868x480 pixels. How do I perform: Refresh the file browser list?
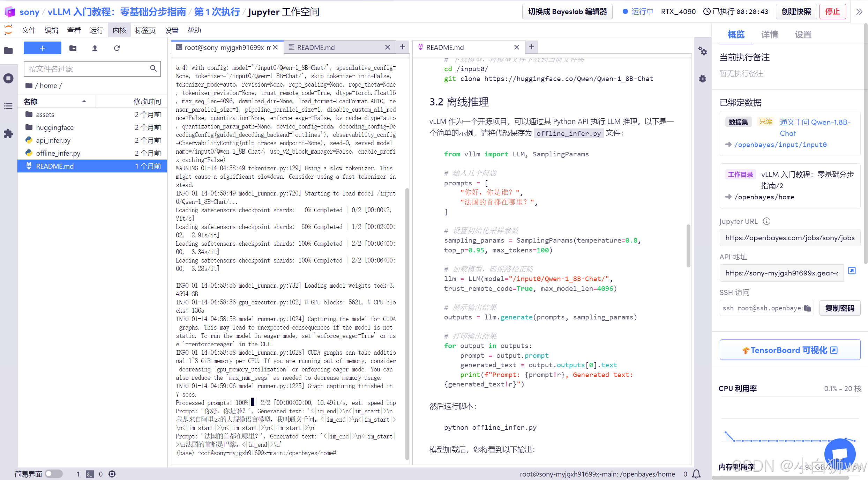(117, 48)
